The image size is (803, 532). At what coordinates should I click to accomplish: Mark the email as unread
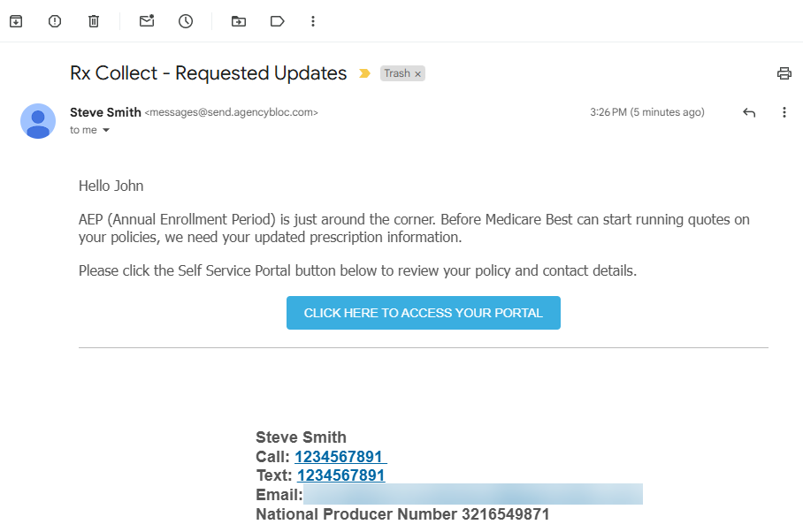[146, 20]
